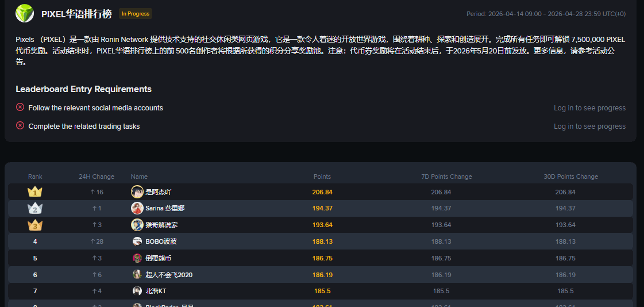Click the Complete the related trading tasks text
Image resolution: width=644 pixels, height=307 pixels.
pyautogui.click(x=84, y=126)
